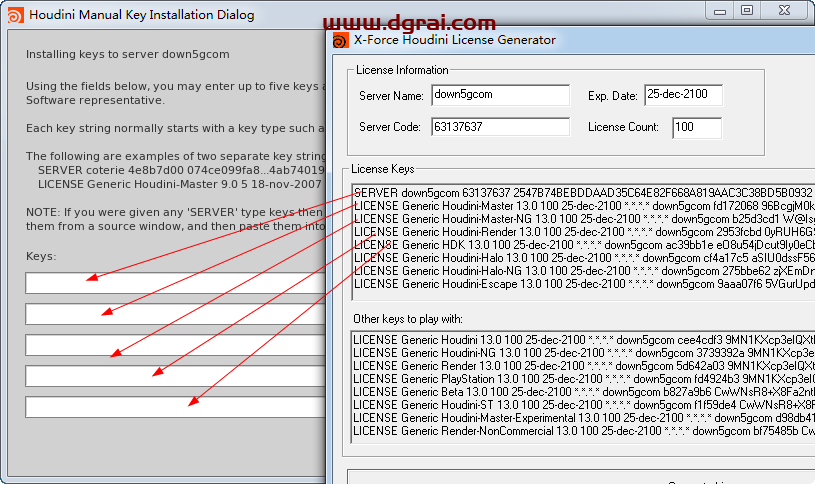This screenshot has height=484, width=815.
Task: Select the 'SERVER down5gcom 63137637' key line
Action: (584, 193)
